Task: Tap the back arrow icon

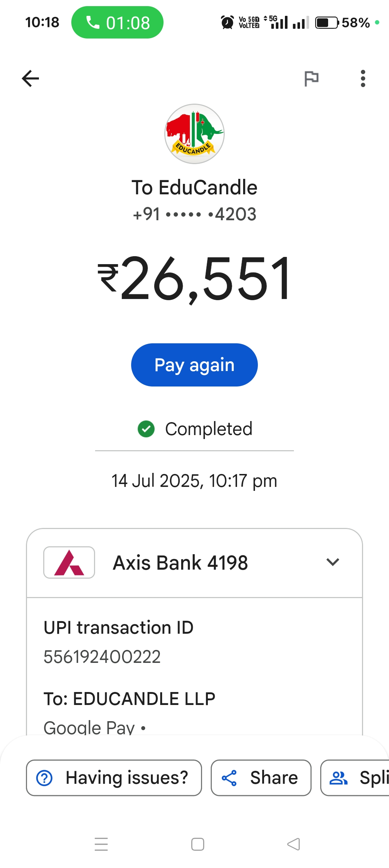Action: pos(31,78)
